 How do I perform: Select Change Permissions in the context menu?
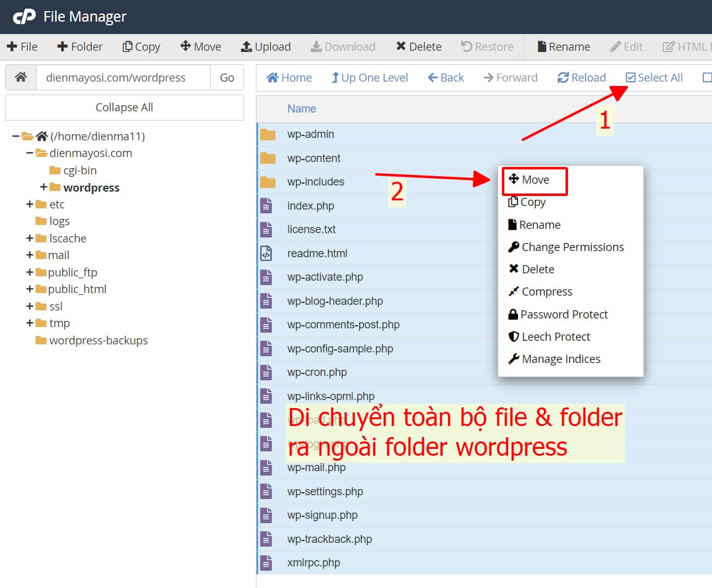coord(565,247)
